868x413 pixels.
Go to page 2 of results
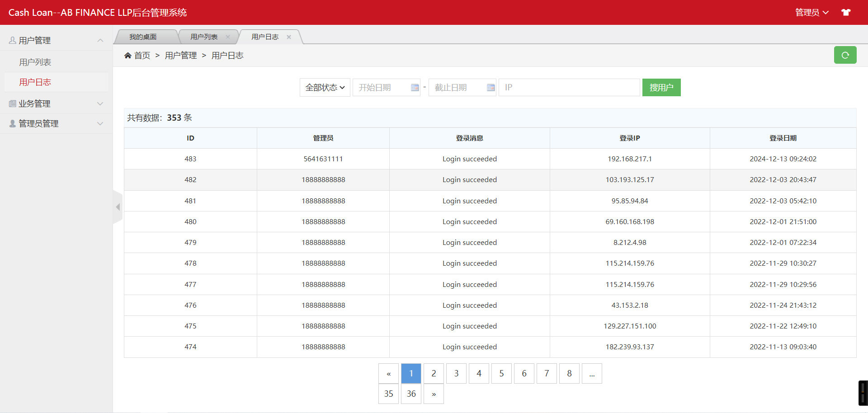click(434, 374)
